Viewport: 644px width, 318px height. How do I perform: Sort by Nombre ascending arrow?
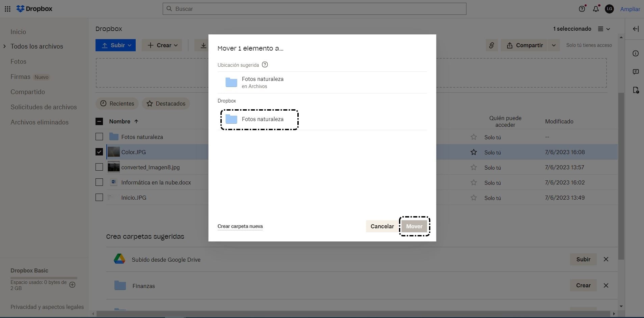tap(136, 121)
